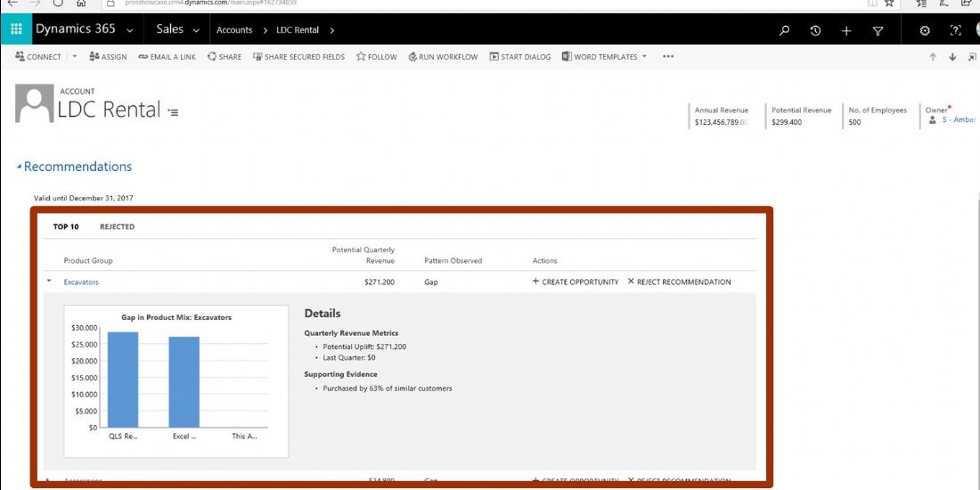Click No. of Employees 500 field

point(854,123)
